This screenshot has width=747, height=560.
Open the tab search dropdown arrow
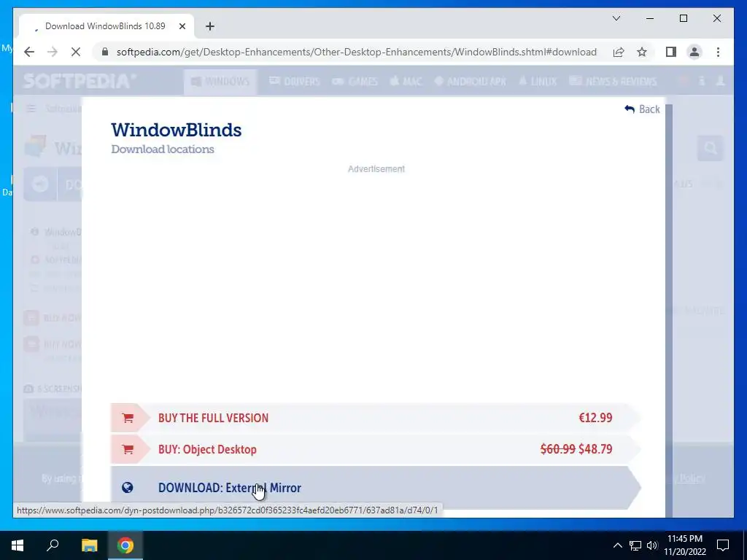[x=616, y=18]
